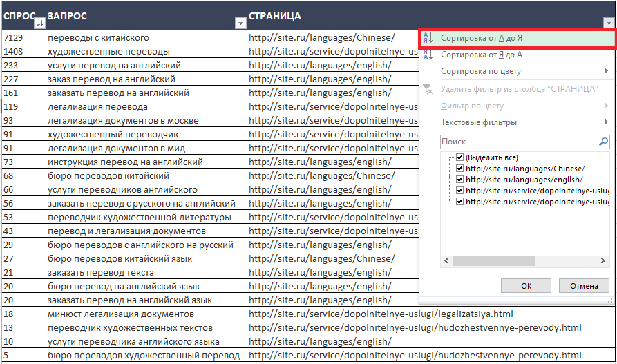Click the Поиск search input field
This screenshot has height=364, width=617.
point(518,142)
